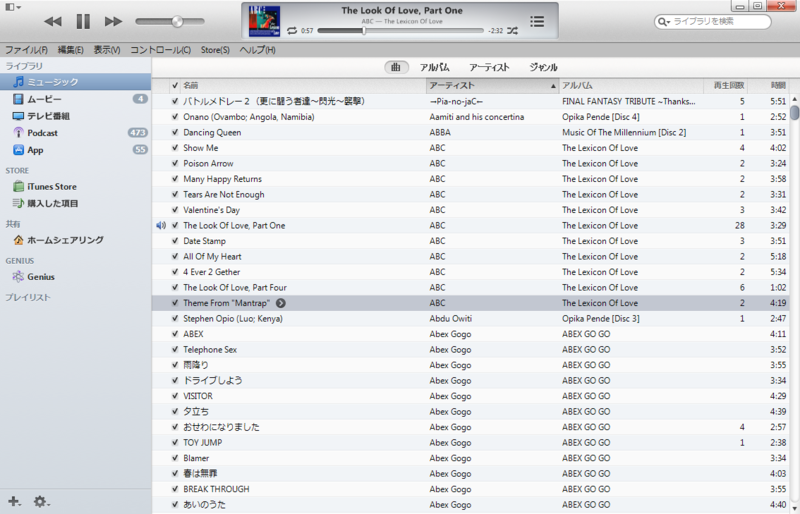800x514 pixels.
Task: Open the top-left window menu dropdown
Action: click(x=13, y=7)
